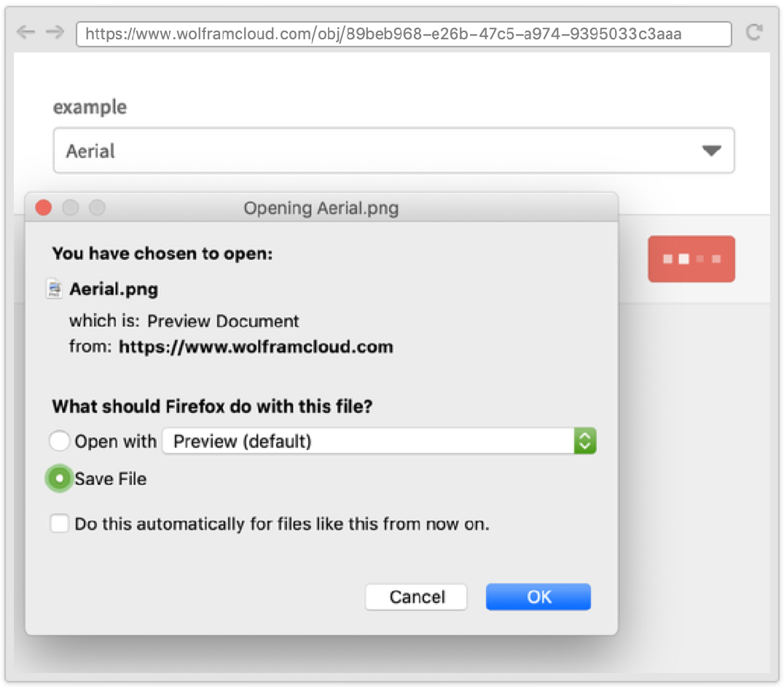Image resolution: width=784 pixels, height=689 pixels.
Task: Click the bold Aerial.png file name
Action: pyautogui.click(x=114, y=289)
